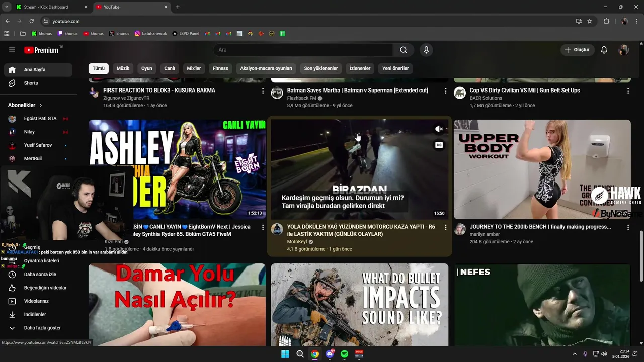This screenshot has height=362, width=644.
Task: Select the Canlı filter chip
Action: pos(170,68)
